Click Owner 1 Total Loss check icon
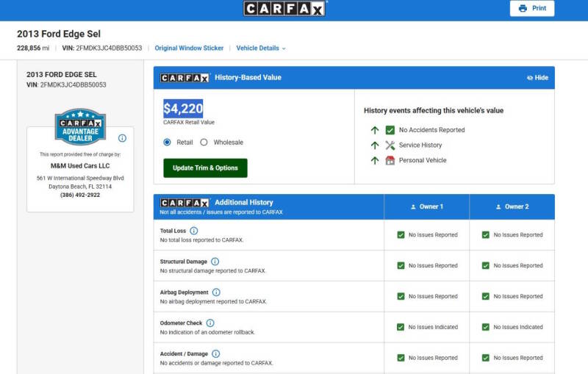Image resolution: width=588 pixels, height=374 pixels. (x=401, y=235)
